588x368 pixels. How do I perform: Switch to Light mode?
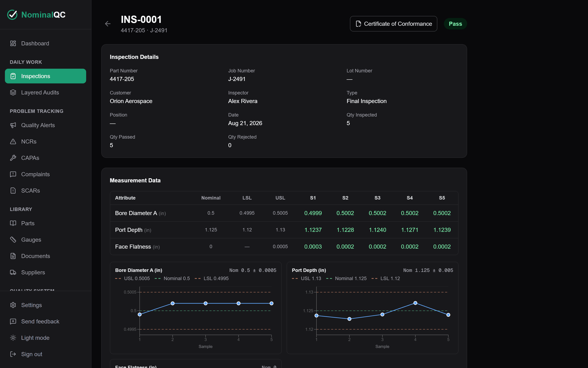pyautogui.click(x=46, y=338)
